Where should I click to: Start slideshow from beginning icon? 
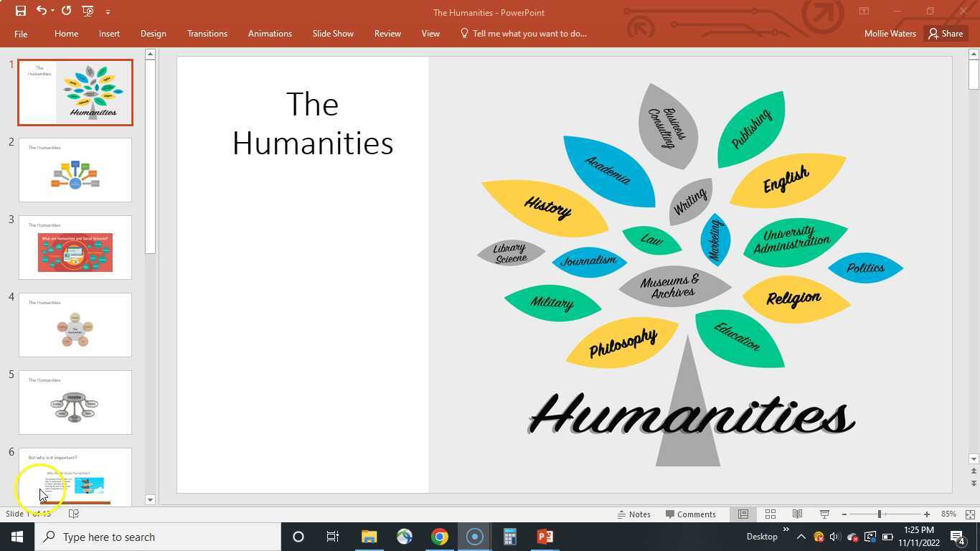pyautogui.click(x=88, y=11)
